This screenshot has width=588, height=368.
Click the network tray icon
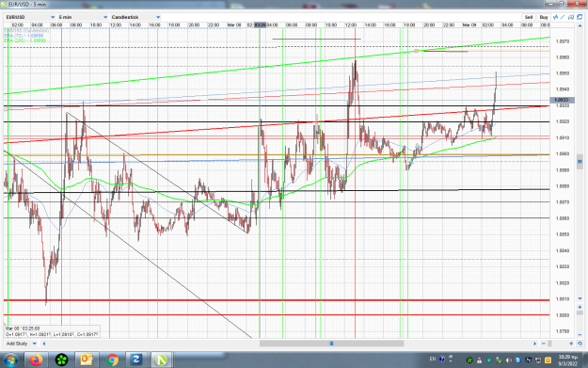538,360
